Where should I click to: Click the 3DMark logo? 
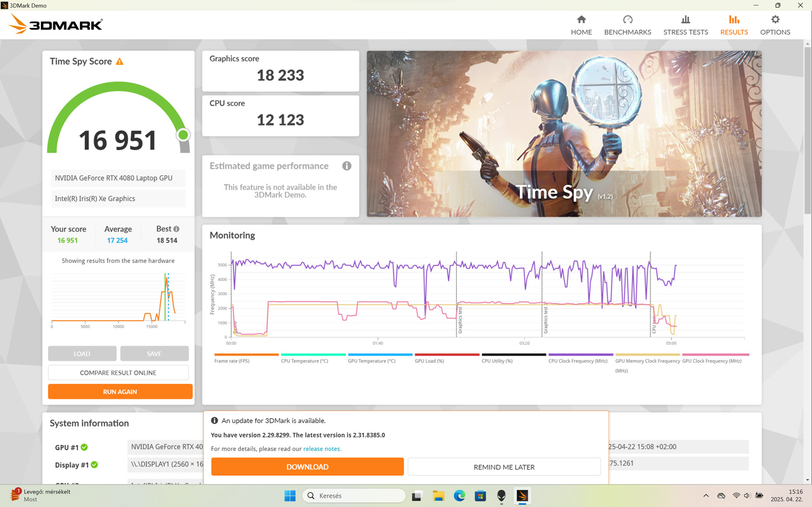pyautogui.click(x=56, y=24)
